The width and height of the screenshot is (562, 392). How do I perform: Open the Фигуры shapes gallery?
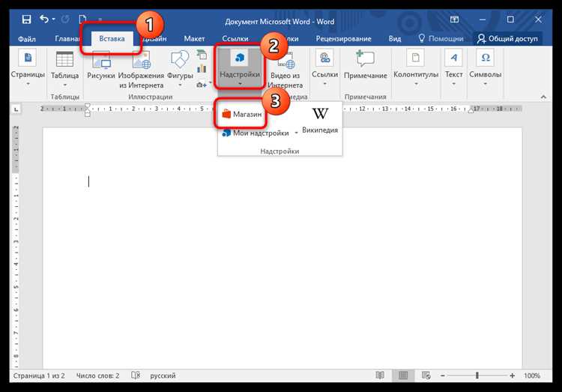[180, 70]
